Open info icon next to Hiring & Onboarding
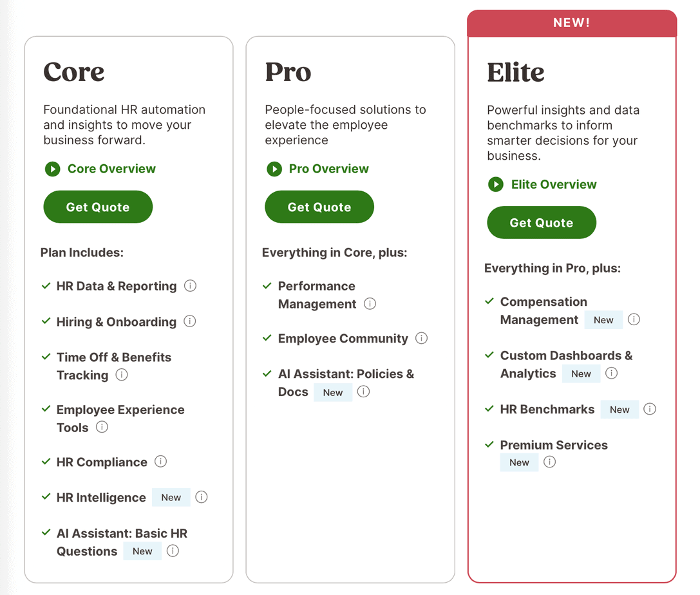This screenshot has width=700, height=595. 190,321
